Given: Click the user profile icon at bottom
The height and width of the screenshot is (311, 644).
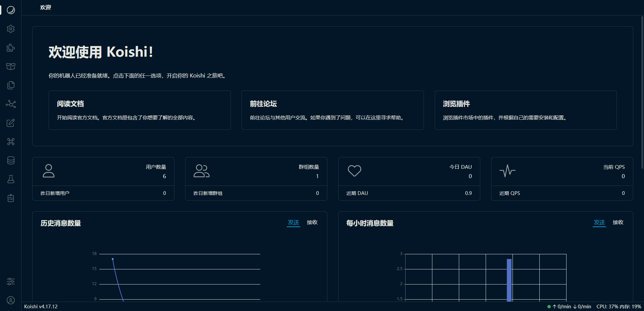Looking at the screenshot, I should [x=11, y=300].
